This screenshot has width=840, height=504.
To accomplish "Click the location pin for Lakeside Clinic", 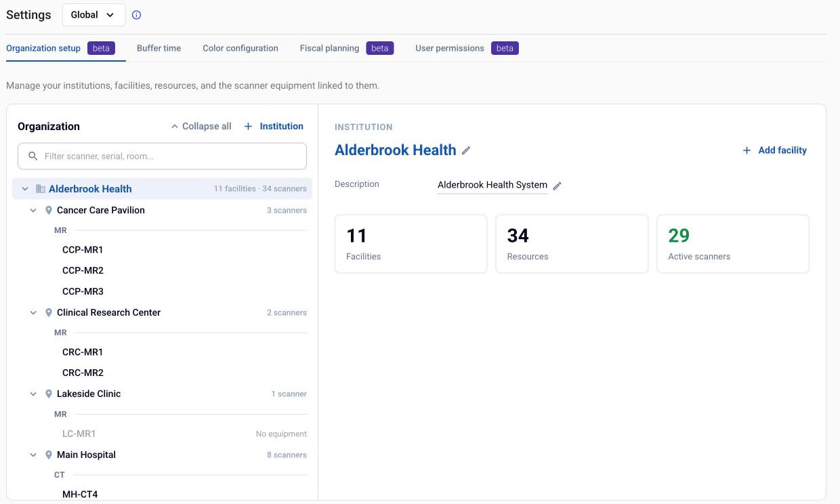I will pyautogui.click(x=49, y=394).
